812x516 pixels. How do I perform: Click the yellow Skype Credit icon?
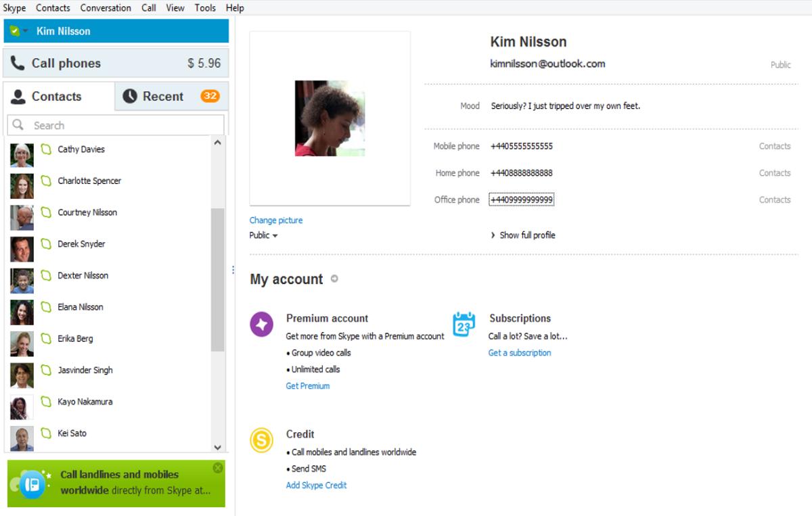pos(261,441)
